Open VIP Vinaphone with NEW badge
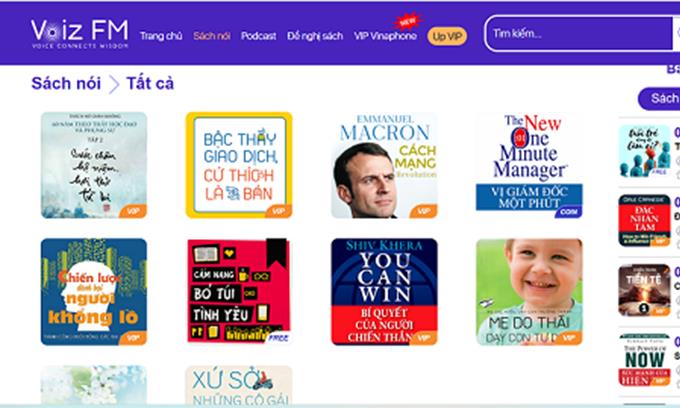 [385, 36]
